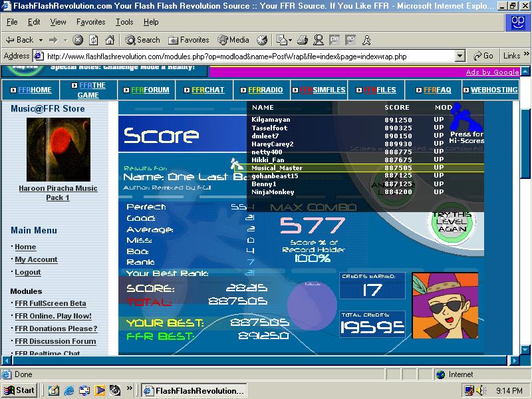Go to browser Home icon
The width and height of the screenshot is (532, 399).
click(x=110, y=40)
